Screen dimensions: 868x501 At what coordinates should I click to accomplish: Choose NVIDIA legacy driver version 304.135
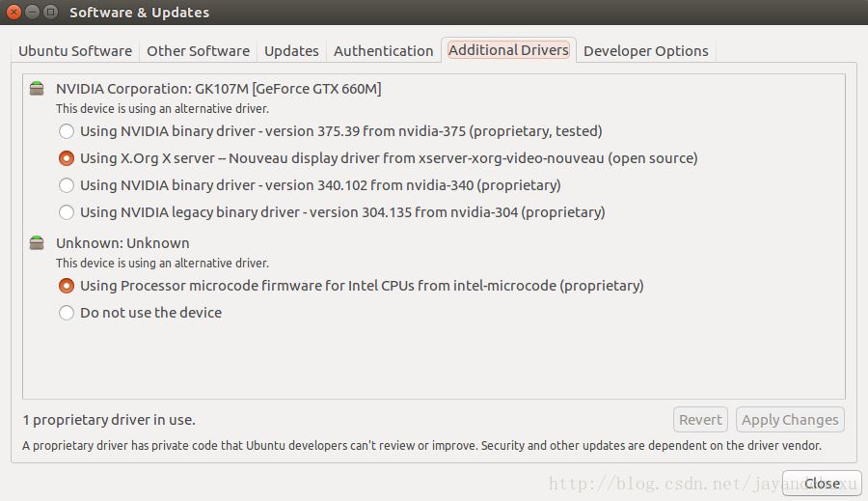click(x=67, y=212)
